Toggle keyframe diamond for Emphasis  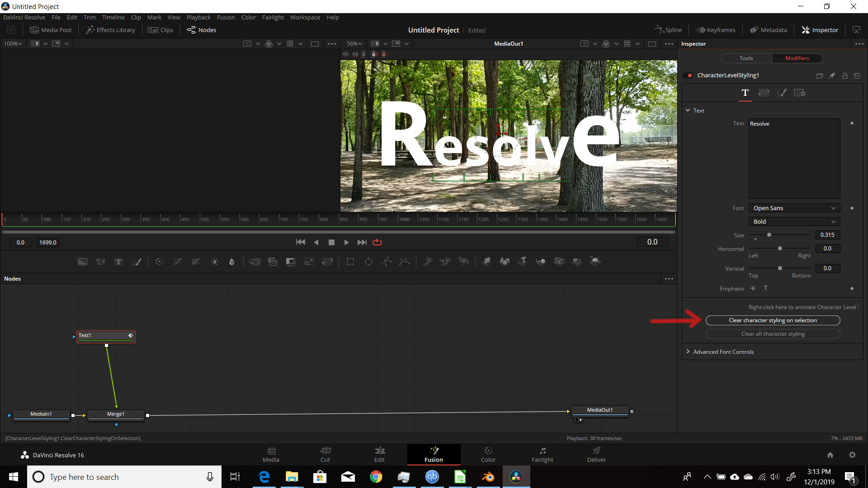(852, 288)
